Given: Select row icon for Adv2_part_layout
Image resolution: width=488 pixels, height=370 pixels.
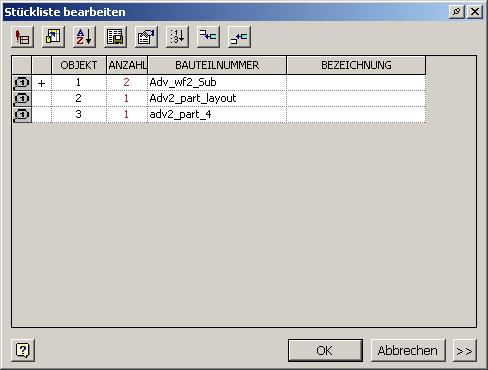Looking at the screenshot, I should 22,99.
